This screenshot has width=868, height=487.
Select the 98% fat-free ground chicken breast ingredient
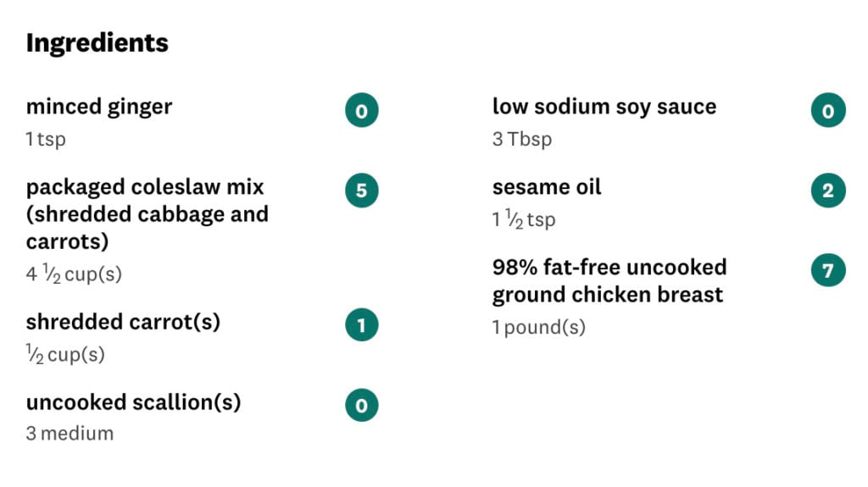(609, 280)
